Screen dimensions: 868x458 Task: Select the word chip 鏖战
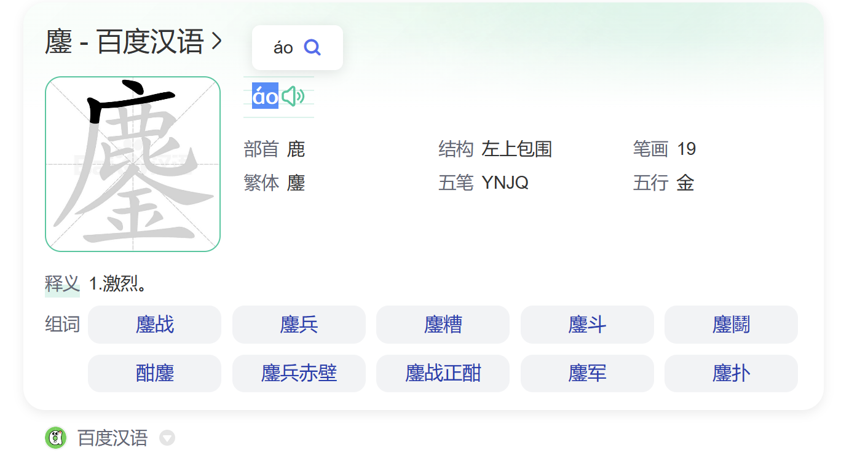[154, 325]
